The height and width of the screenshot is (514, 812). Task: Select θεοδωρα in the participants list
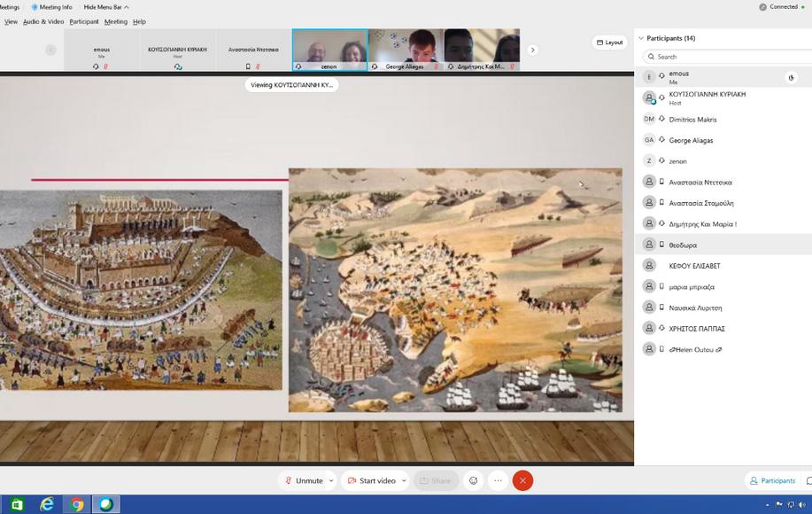pos(723,245)
